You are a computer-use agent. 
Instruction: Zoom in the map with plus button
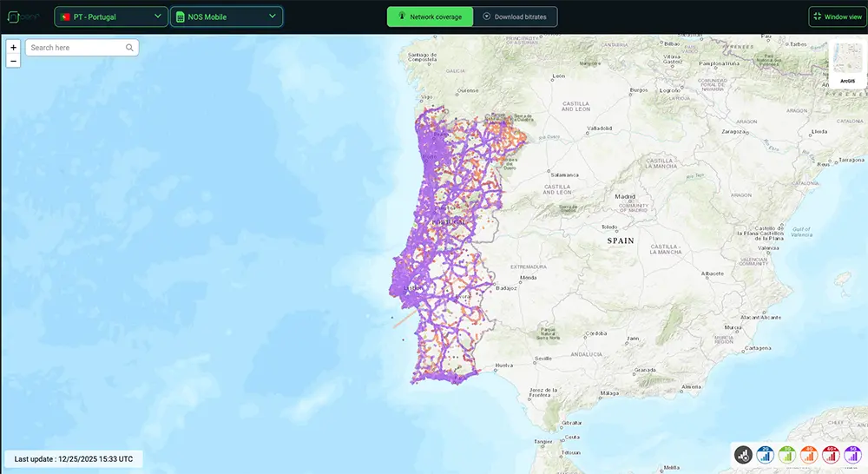point(13,47)
